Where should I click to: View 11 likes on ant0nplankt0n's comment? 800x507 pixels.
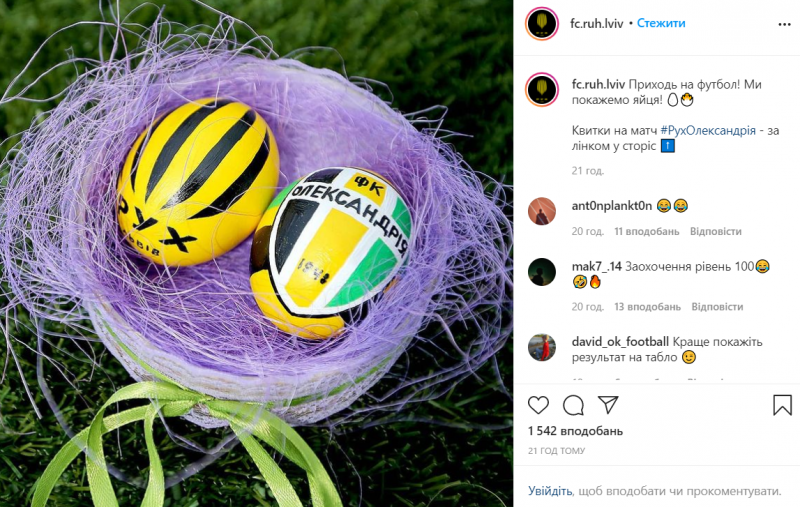click(x=646, y=232)
